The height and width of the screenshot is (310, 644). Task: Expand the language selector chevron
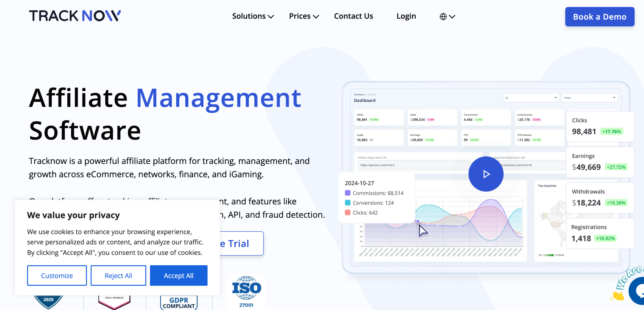(452, 17)
